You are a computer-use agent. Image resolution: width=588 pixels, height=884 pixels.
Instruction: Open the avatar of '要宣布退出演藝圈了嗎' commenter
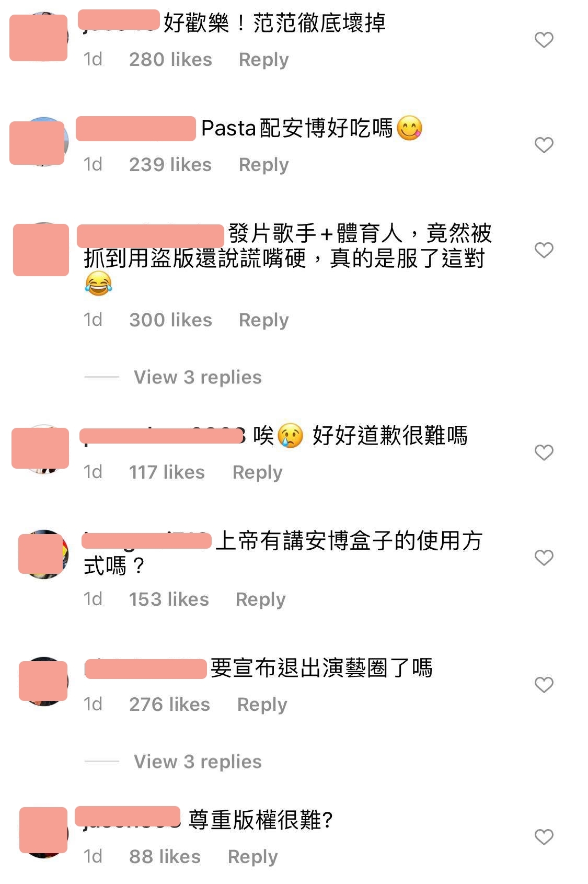coord(44,681)
